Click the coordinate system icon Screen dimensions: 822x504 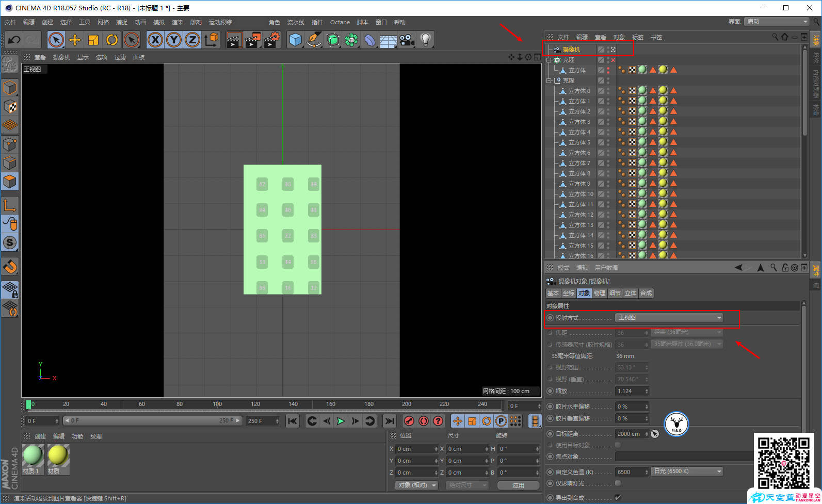[211, 40]
